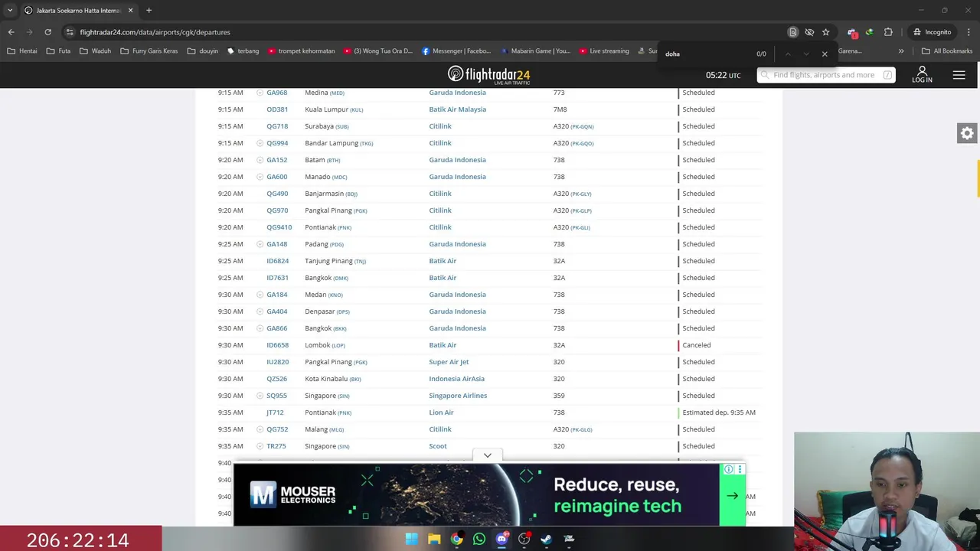Open WhatsApp from the taskbar
The width and height of the screenshot is (980, 551).
(x=479, y=539)
